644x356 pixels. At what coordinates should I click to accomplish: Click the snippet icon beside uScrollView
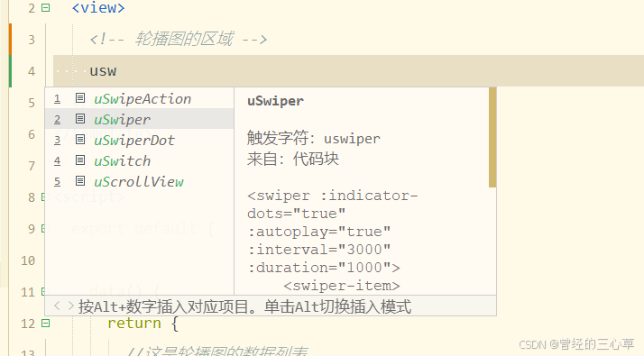80,180
